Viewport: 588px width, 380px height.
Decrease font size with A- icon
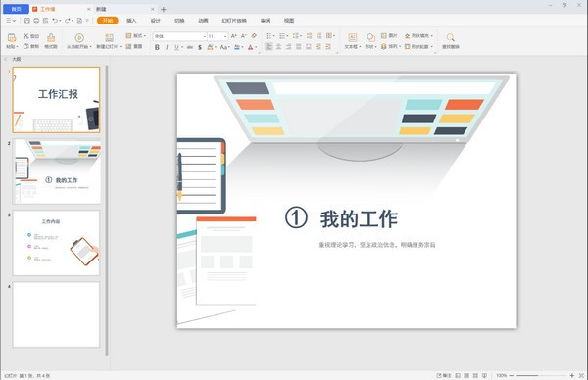pos(244,36)
